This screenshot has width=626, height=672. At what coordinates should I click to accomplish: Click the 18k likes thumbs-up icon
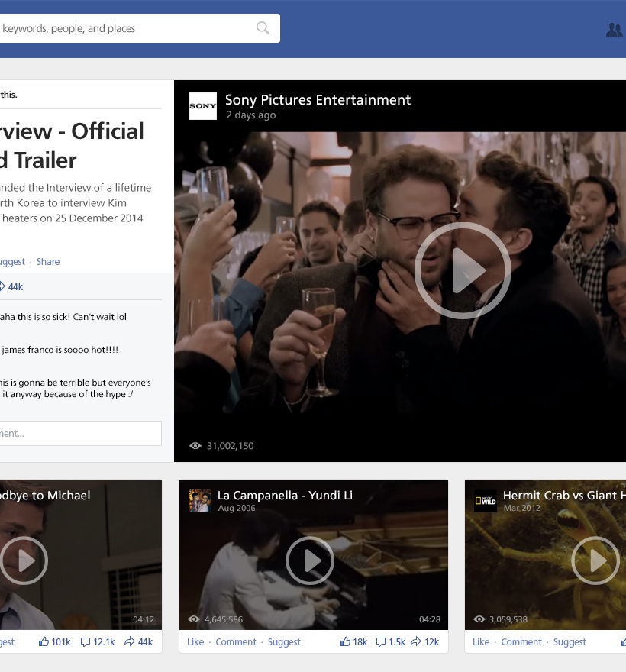click(x=345, y=642)
